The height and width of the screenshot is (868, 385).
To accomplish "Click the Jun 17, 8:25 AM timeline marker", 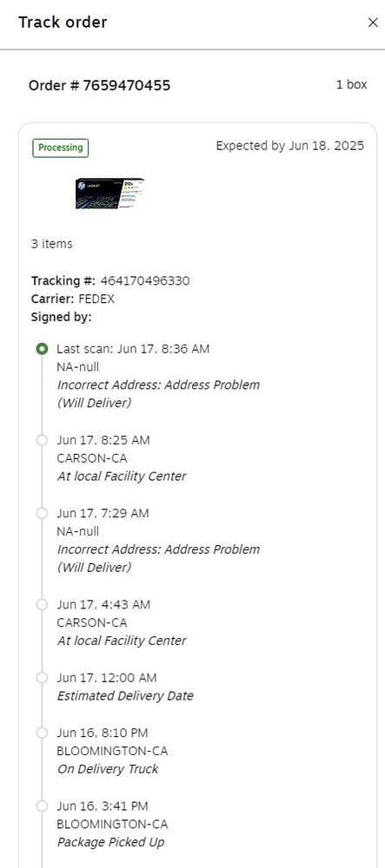I will (42, 440).
